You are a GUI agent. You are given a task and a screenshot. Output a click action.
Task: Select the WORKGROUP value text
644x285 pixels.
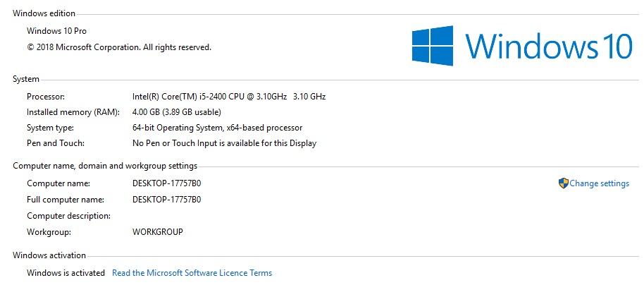pos(157,231)
